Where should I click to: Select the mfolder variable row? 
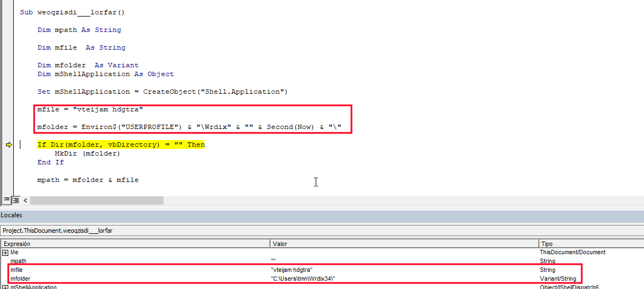click(20, 279)
